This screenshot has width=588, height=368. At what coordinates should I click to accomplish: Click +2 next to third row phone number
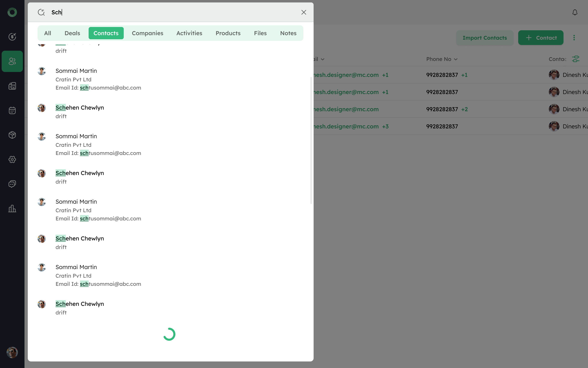(464, 109)
